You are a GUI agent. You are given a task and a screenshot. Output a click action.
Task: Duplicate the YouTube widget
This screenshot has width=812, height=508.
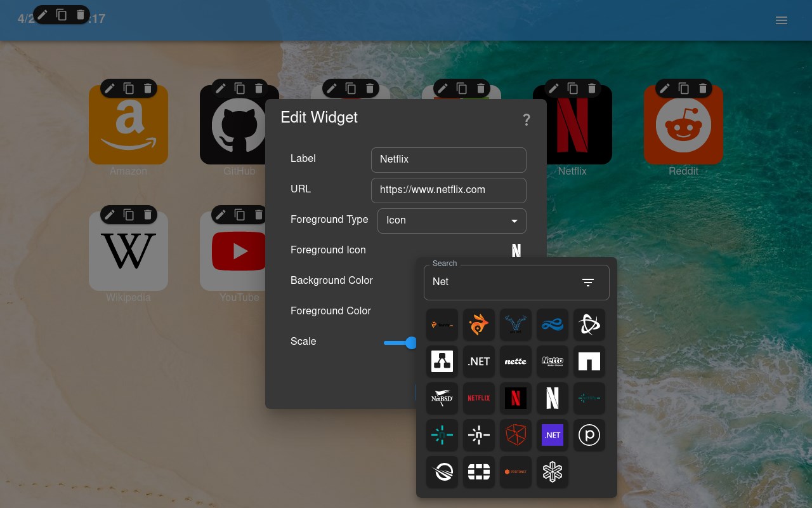[x=240, y=215]
